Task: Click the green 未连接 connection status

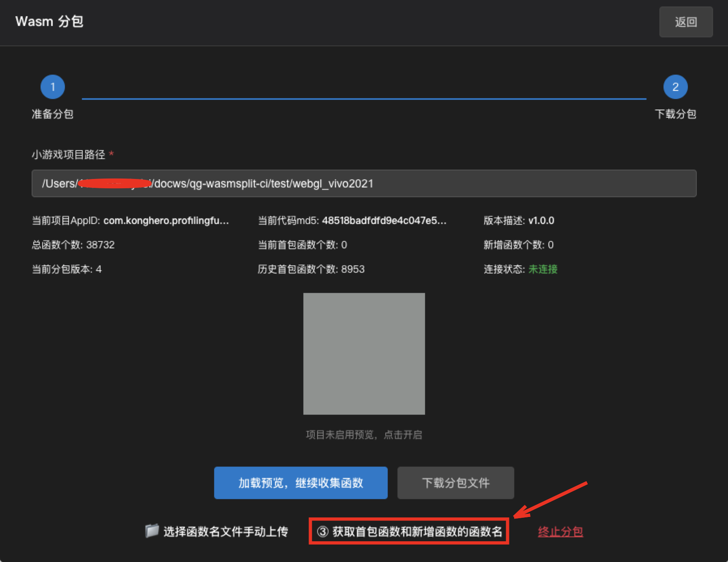Action: (543, 269)
